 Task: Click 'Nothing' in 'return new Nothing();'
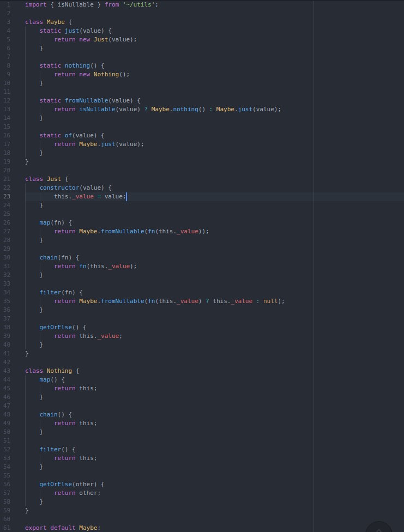tap(106, 74)
